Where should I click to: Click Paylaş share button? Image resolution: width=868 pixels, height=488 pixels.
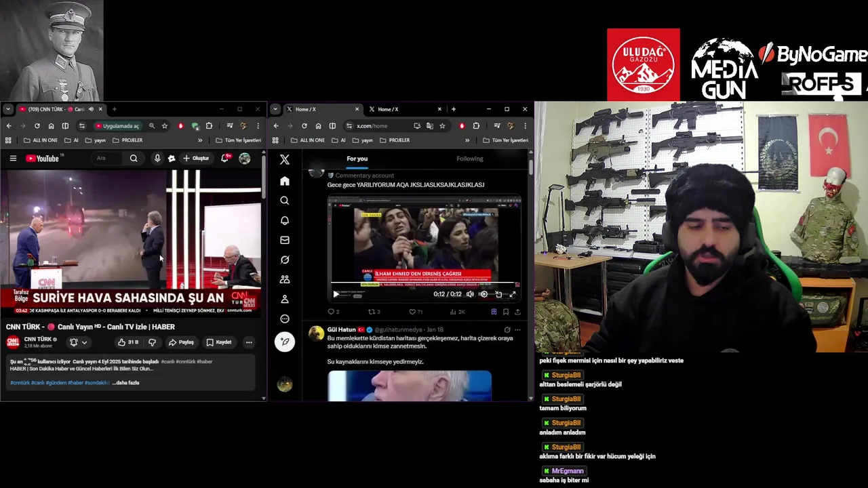181,342
